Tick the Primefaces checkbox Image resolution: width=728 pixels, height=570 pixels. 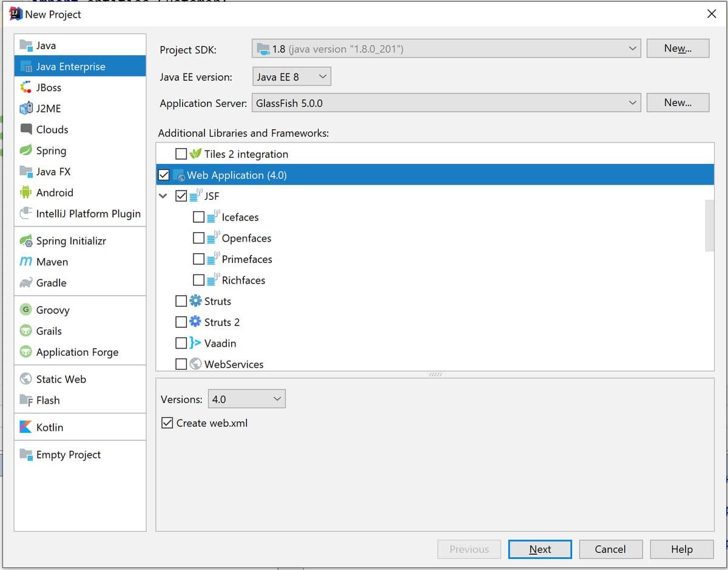pyautogui.click(x=198, y=259)
